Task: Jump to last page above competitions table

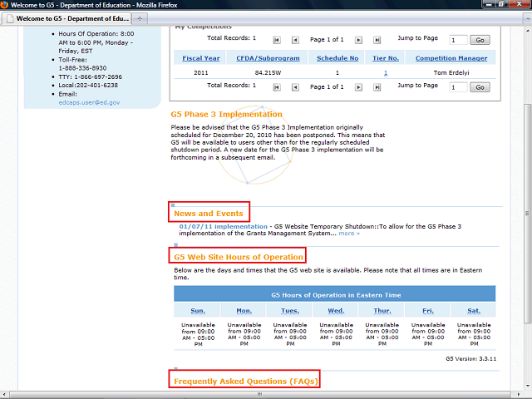Action: pos(377,39)
